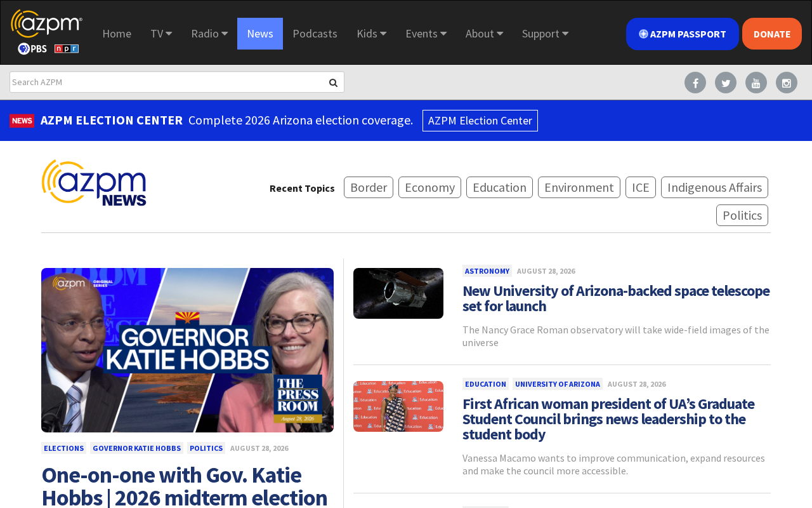Select the ICE topic tag
812x508 pixels.
tap(641, 187)
